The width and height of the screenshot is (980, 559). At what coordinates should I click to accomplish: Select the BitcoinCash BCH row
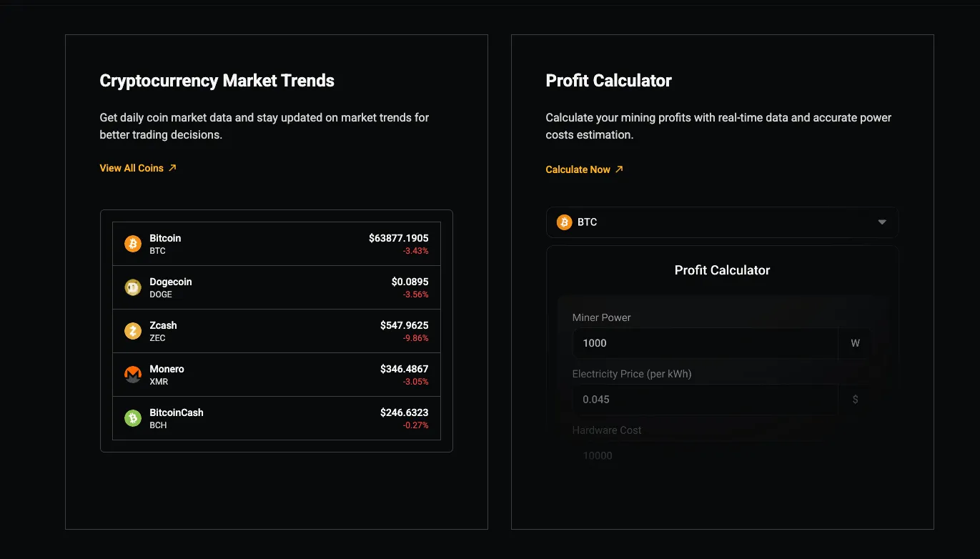point(277,418)
